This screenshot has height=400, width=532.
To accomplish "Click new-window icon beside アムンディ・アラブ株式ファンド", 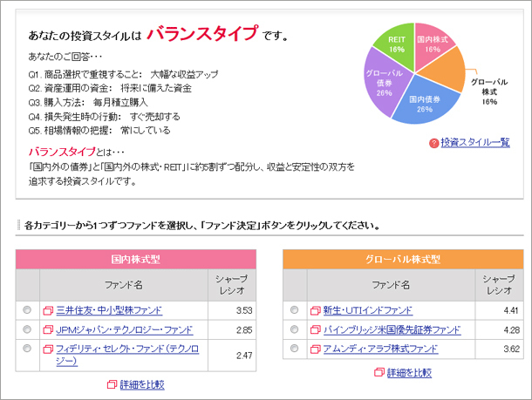I will pos(316,349).
